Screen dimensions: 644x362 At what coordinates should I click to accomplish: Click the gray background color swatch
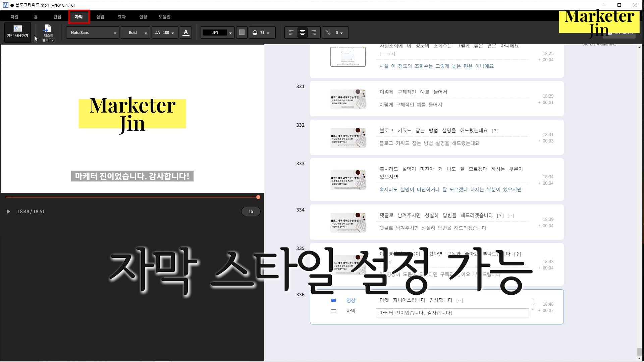pyautogui.click(x=241, y=33)
